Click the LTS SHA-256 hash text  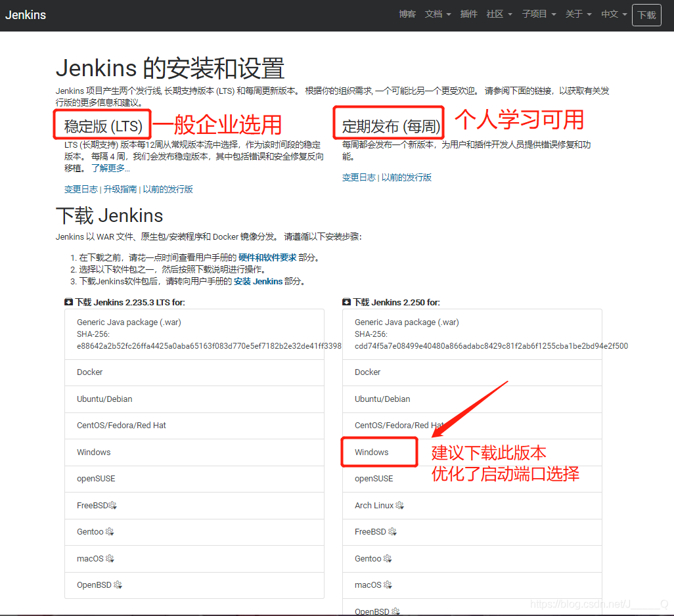click(209, 346)
